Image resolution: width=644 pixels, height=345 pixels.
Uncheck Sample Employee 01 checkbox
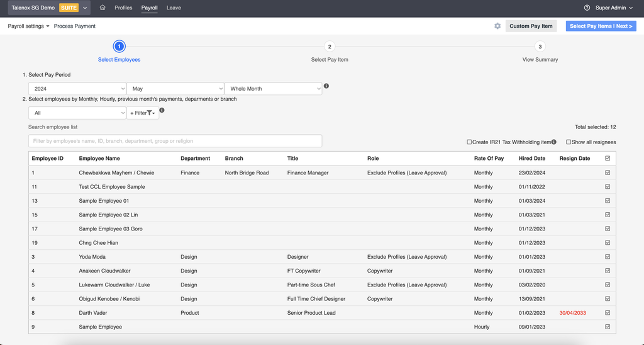608,201
